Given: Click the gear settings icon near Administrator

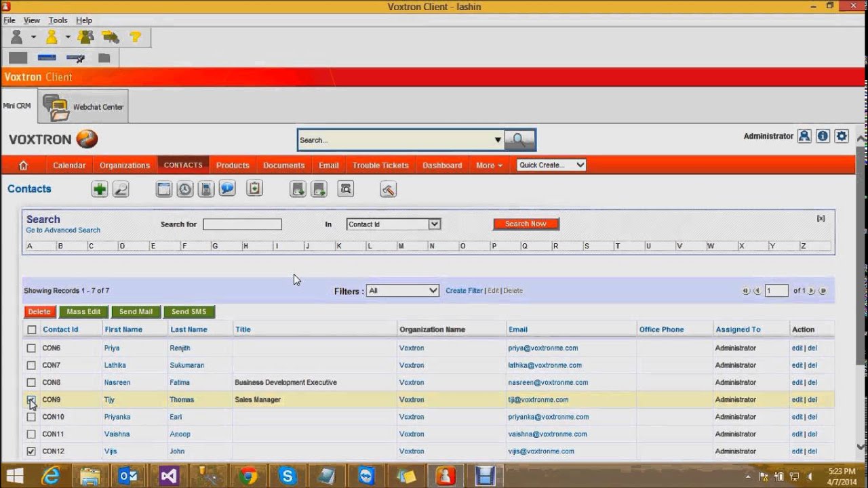Looking at the screenshot, I should [x=842, y=136].
